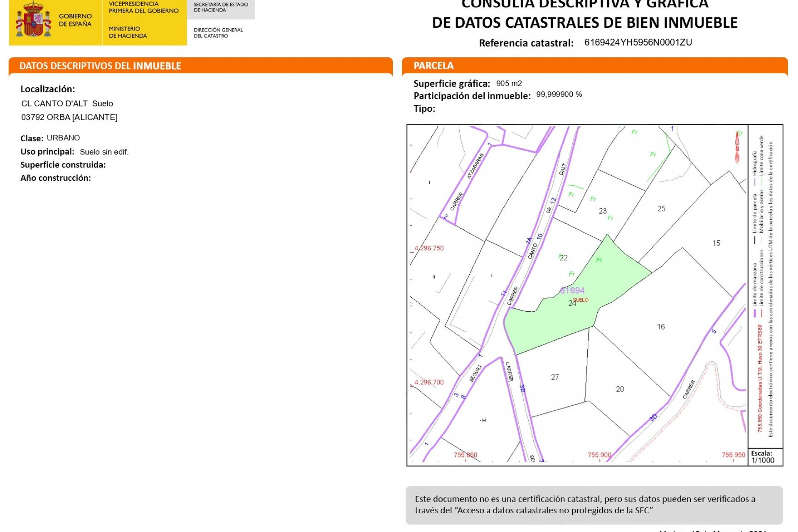798x532 pixels.
Task: Click the block number 61694 label
Action: 572,290
